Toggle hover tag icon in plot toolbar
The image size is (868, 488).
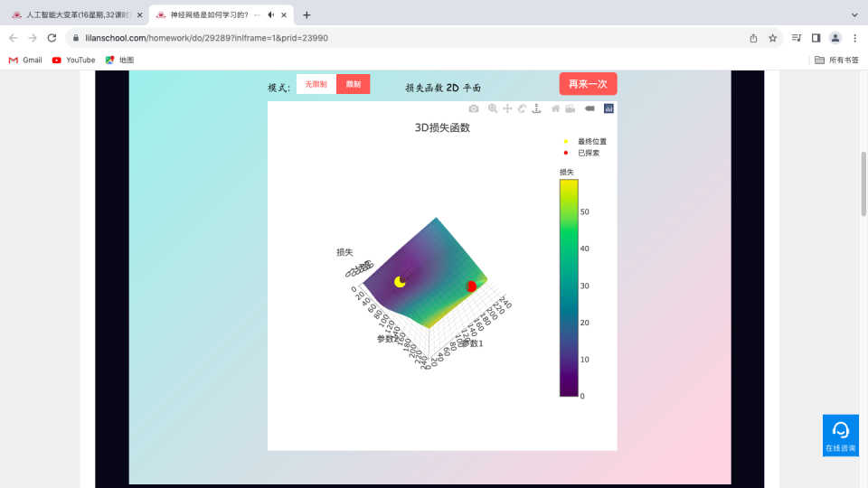pos(590,109)
